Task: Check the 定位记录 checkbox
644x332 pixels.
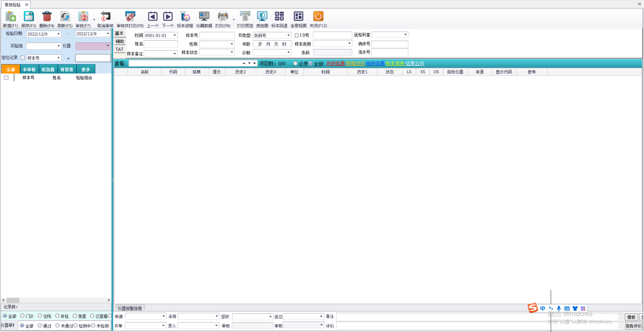Action: 22,58
